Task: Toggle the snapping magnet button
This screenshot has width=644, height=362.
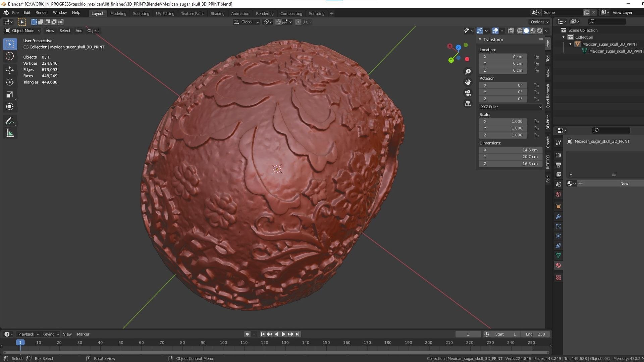Action: coord(278,22)
